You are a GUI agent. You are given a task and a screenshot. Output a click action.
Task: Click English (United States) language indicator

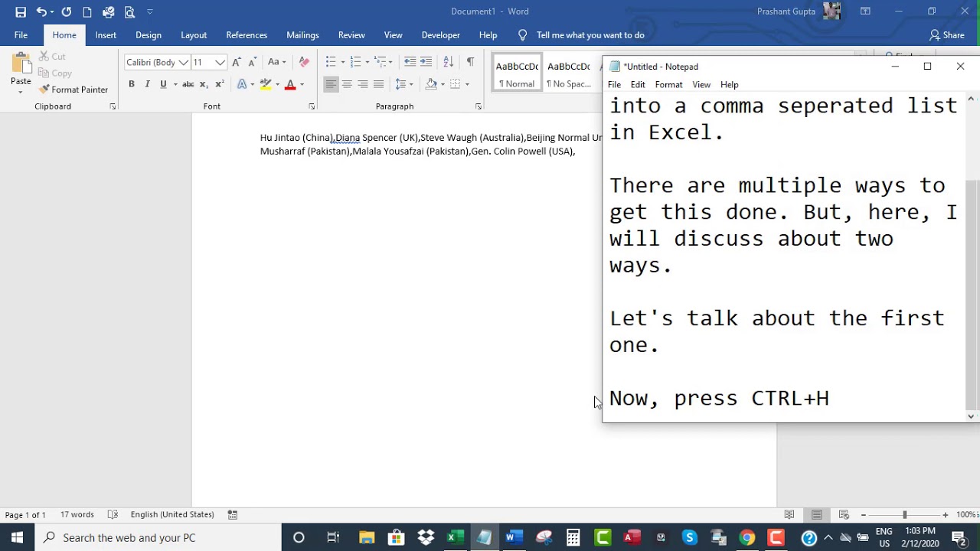pos(172,515)
